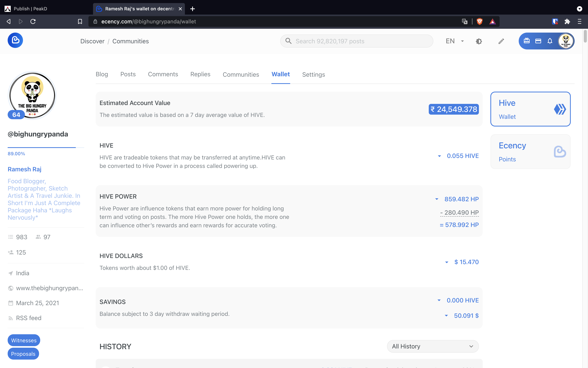Select the Wallet tab
The height and width of the screenshot is (368, 588).
click(281, 74)
